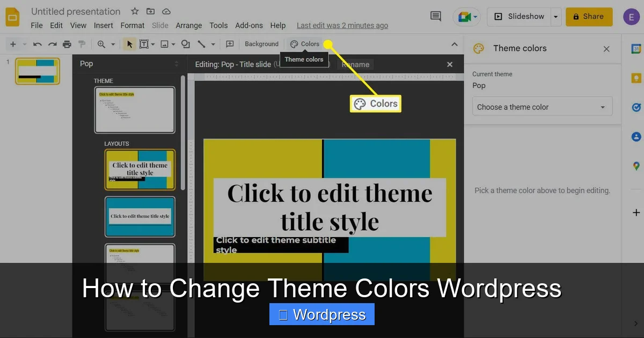Click the Slideshow button
Screen dimensions: 644x338
click(519, 17)
